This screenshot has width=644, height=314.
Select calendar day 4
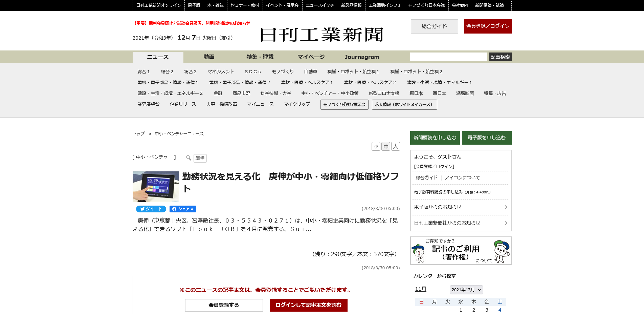(499, 310)
